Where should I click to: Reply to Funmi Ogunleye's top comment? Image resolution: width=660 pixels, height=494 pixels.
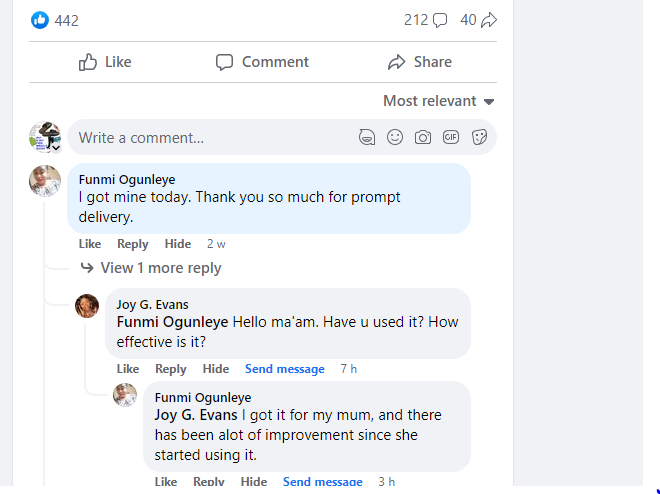click(x=132, y=244)
